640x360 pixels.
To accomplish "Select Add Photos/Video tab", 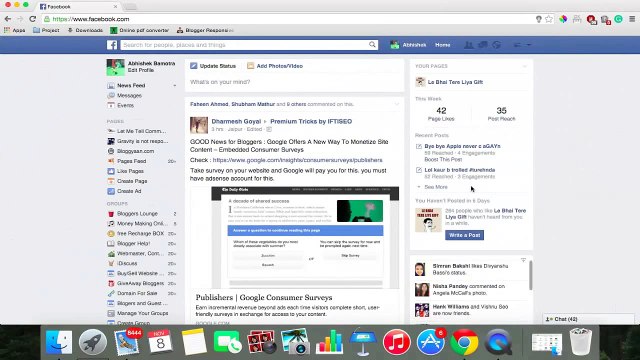I will [275, 66].
